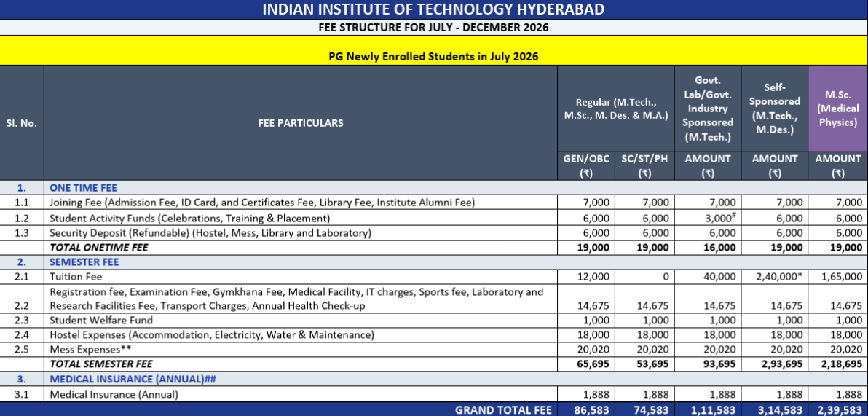Image resolution: width=868 pixels, height=416 pixels.
Task: Select the 'FEE PARTICULARS' column header
Action: point(301,123)
